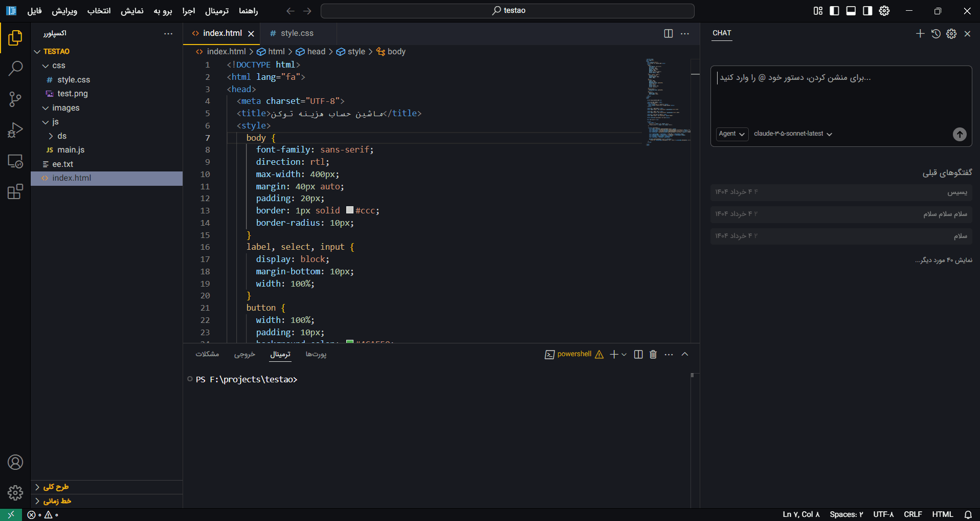Toggle the bottom panel visibility
This screenshot has height=521, width=980.
851,11
